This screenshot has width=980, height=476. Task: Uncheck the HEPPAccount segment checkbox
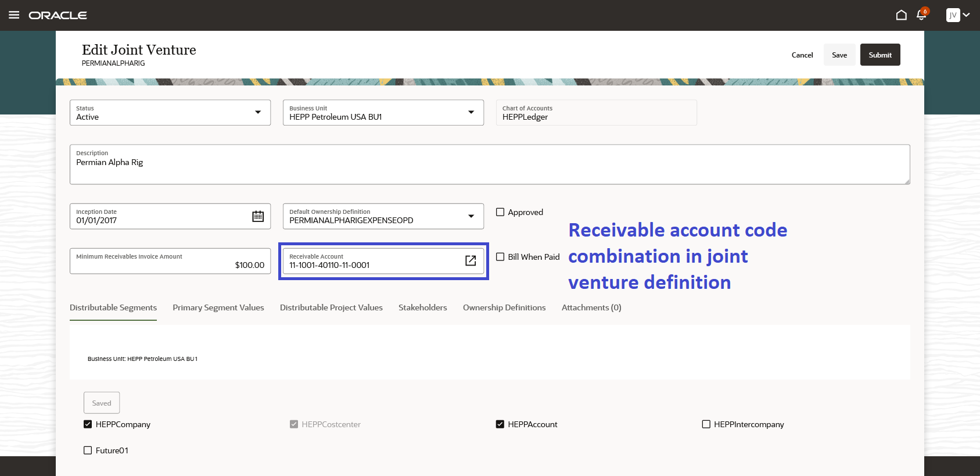(x=500, y=424)
